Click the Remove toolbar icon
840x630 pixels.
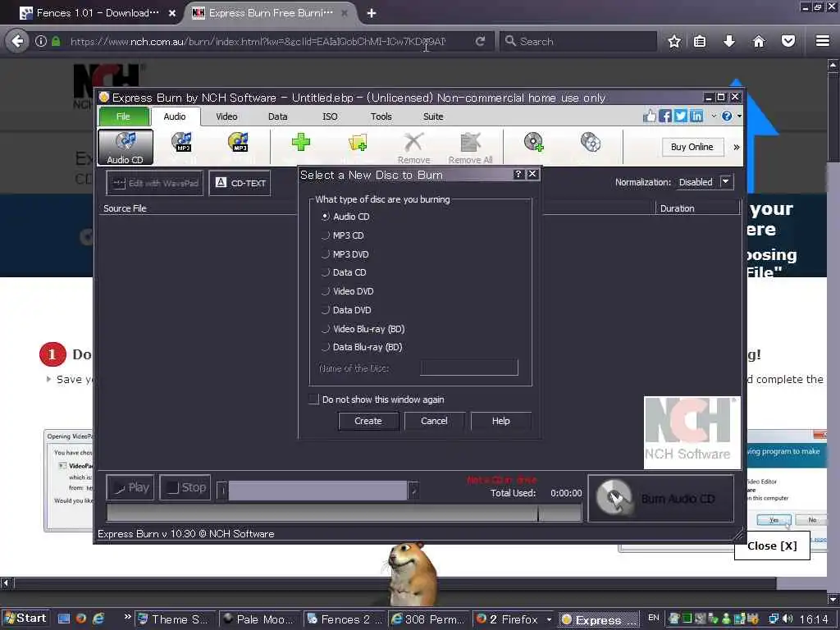(x=413, y=148)
